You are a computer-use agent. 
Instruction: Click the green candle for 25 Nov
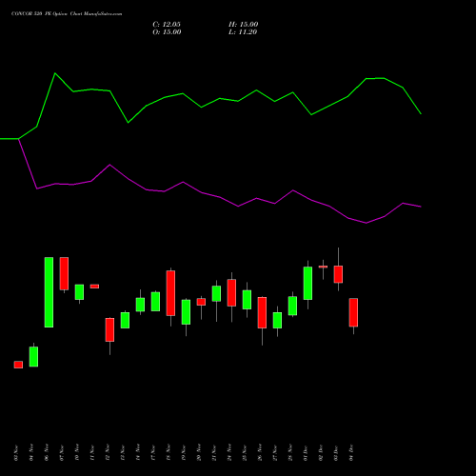pyautogui.click(x=247, y=300)
